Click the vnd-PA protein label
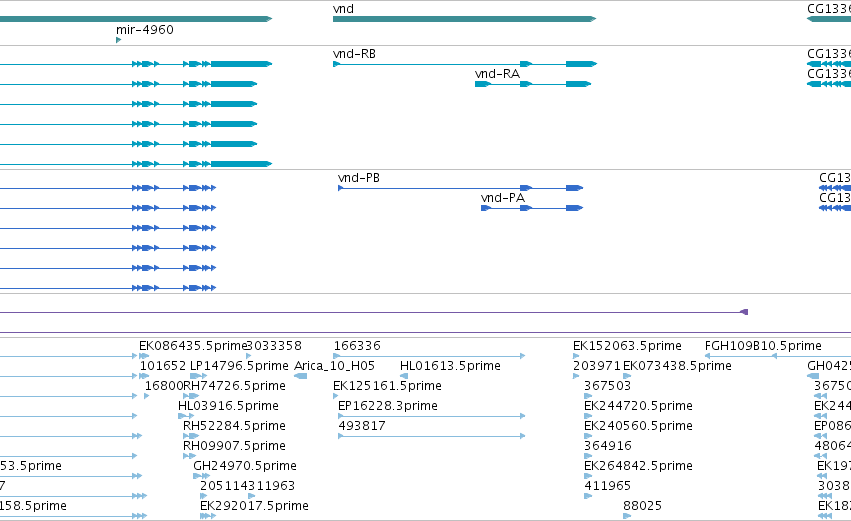This screenshot has width=851, height=521. pyautogui.click(x=503, y=198)
